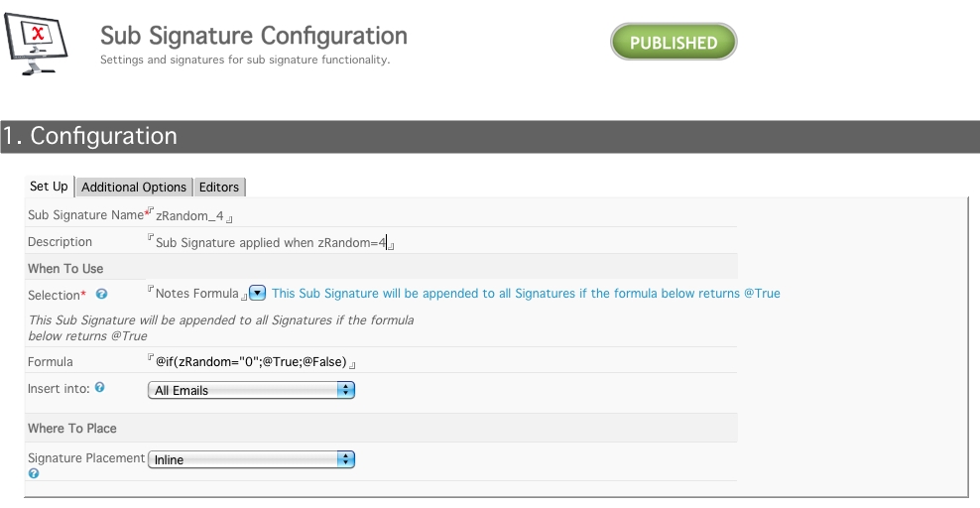Click the PUBLISHED status badge
Image resolution: width=980 pixels, height=508 pixels.
674,42
